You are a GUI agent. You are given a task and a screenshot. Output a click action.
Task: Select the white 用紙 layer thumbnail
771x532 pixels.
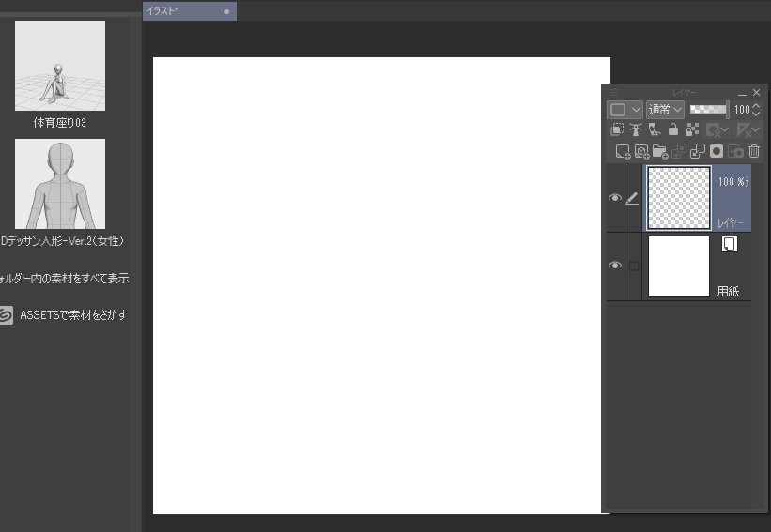click(x=679, y=266)
